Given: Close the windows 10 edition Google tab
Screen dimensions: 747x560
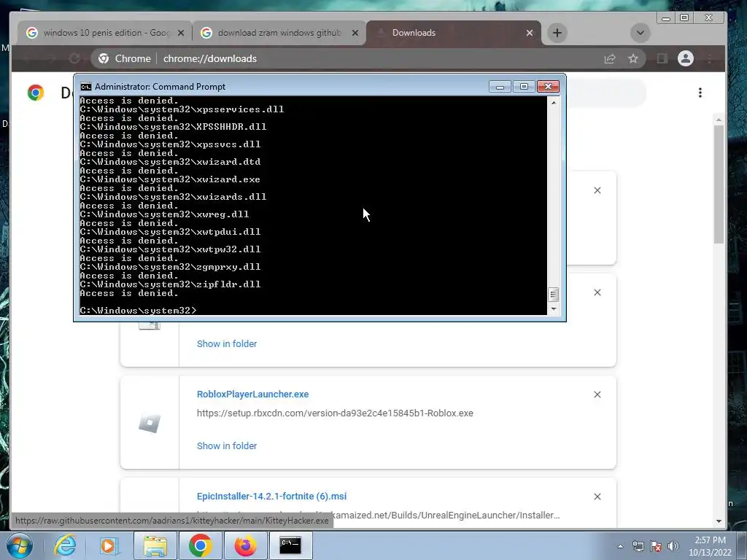Looking at the screenshot, I should coord(181,33).
